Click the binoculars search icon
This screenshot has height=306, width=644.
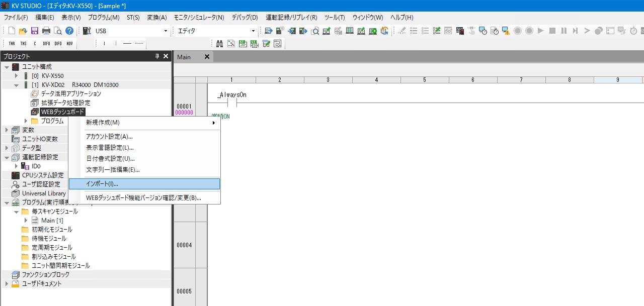point(219,44)
